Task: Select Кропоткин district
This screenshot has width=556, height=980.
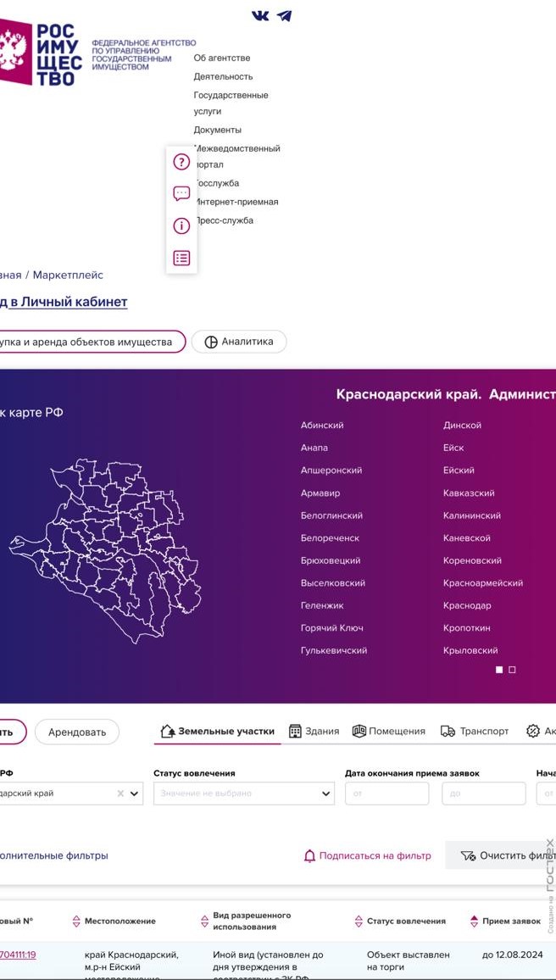Action: click(x=467, y=628)
